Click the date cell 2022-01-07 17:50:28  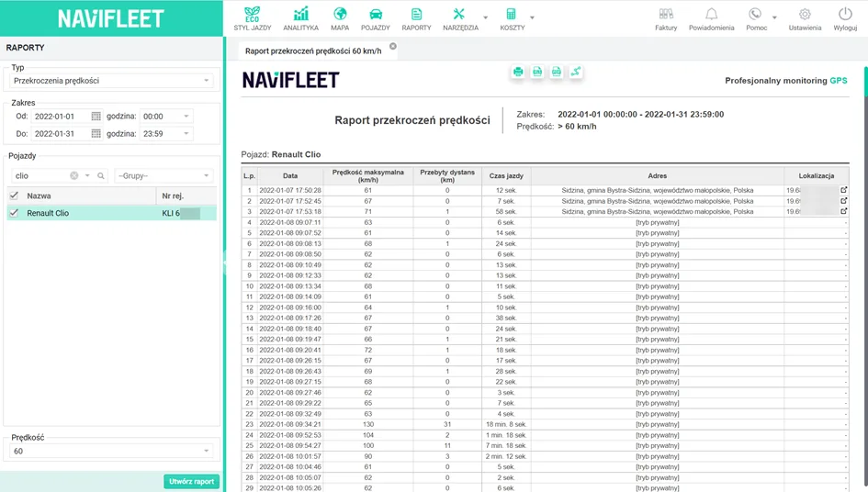click(290, 190)
